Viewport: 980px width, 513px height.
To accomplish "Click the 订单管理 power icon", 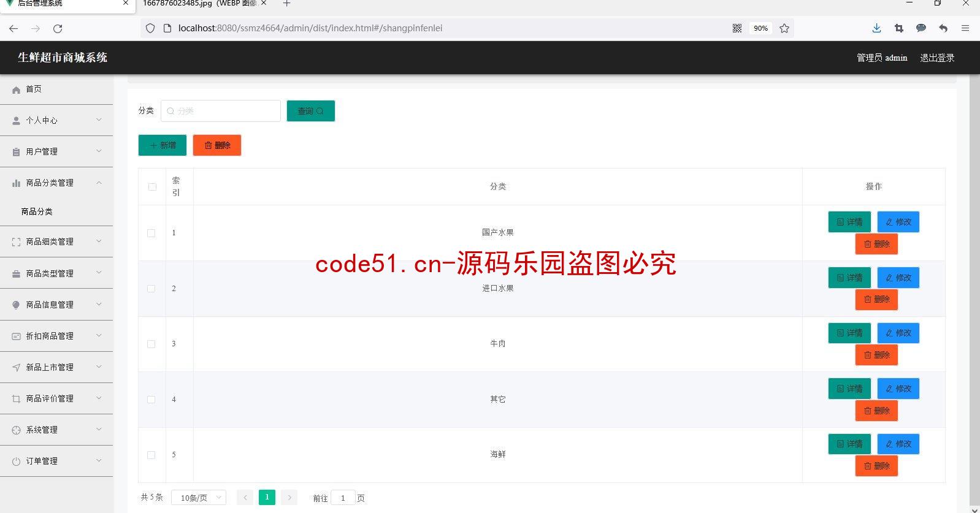I will [17, 462].
